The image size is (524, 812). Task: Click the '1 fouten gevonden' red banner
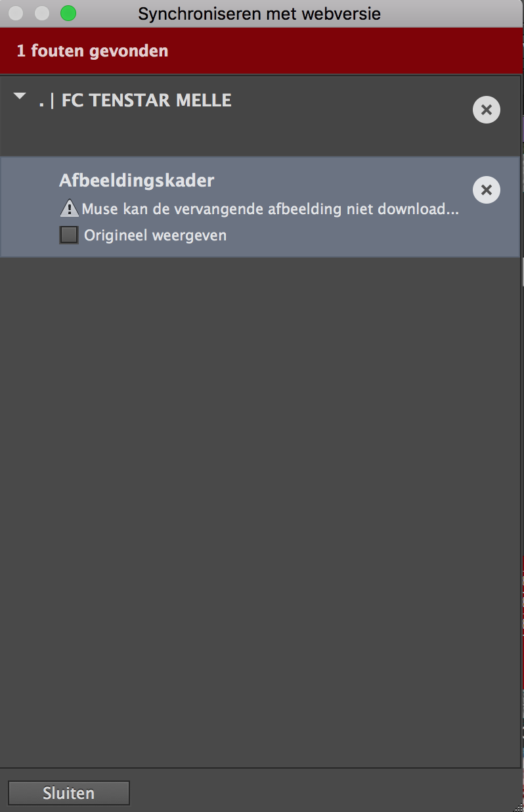tap(262, 51)
